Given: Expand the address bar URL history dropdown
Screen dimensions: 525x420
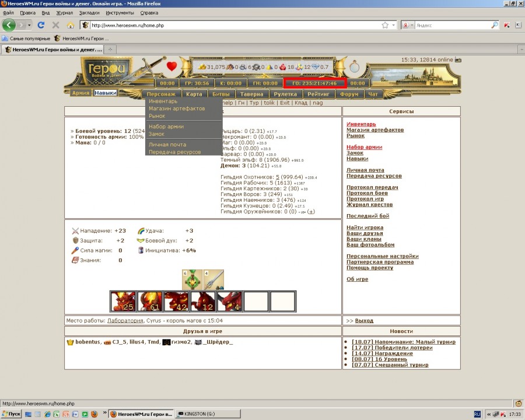Looking at the screenshot, I should 394,25.
